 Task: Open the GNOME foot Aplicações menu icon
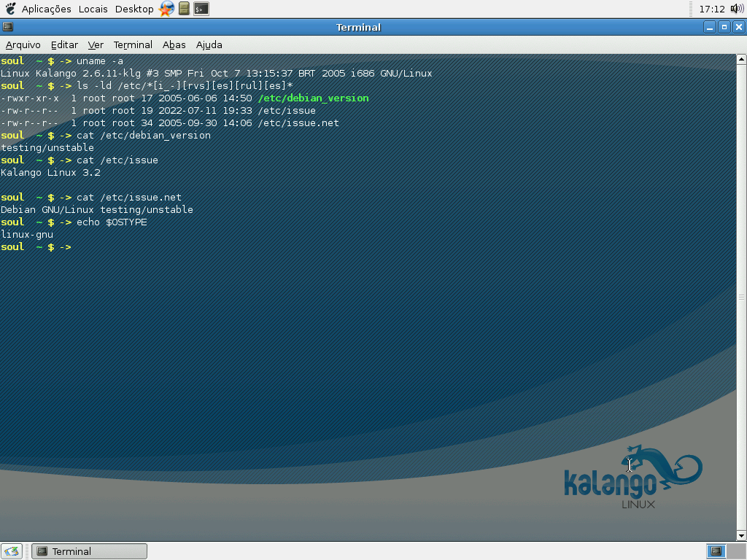[10, 9]
